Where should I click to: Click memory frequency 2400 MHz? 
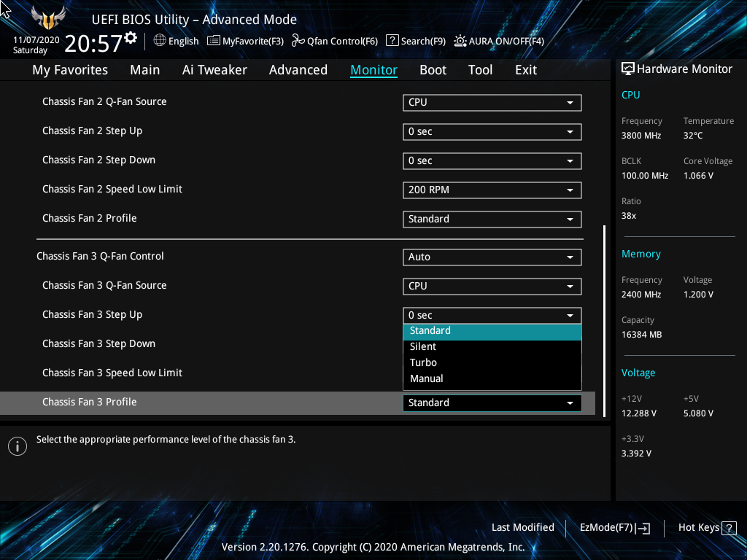(641, 295)
